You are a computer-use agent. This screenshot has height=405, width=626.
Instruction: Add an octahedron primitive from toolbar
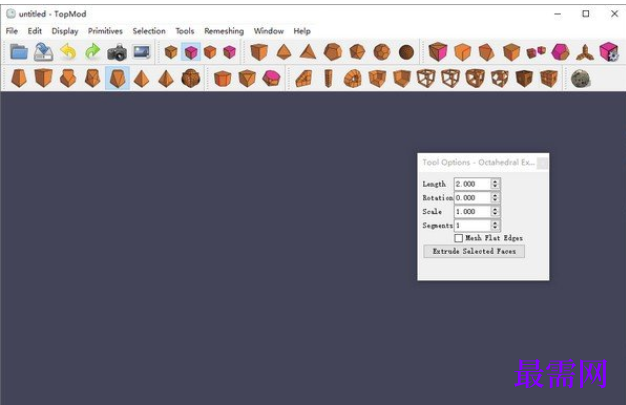(x=284, y=52)
